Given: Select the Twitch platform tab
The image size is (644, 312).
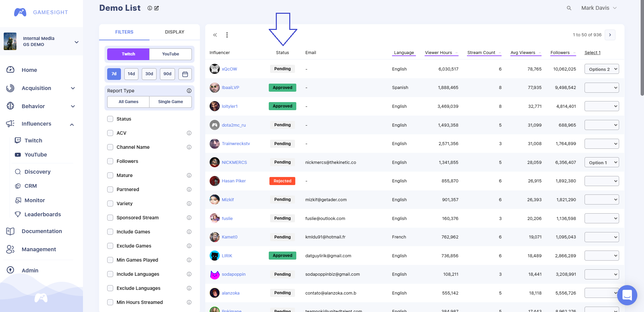Looking at the screenshot, I should 128,54.
